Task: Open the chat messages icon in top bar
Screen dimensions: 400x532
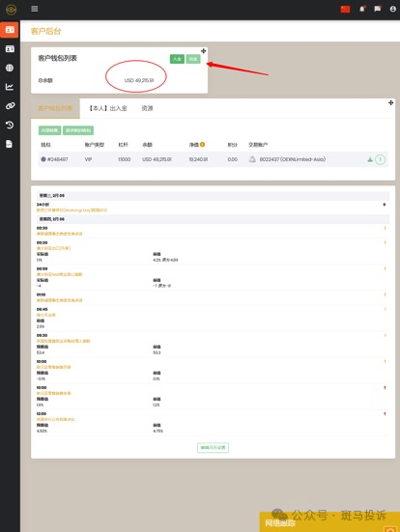Action: pyautogui.click(x=378, y=9)
